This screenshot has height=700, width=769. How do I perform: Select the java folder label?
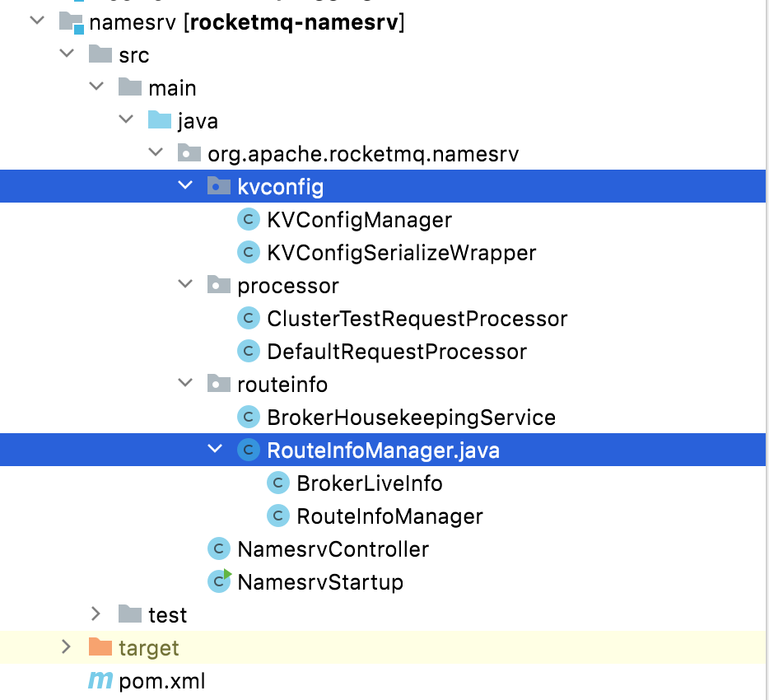pyautogui.click(x=198, y=121)
